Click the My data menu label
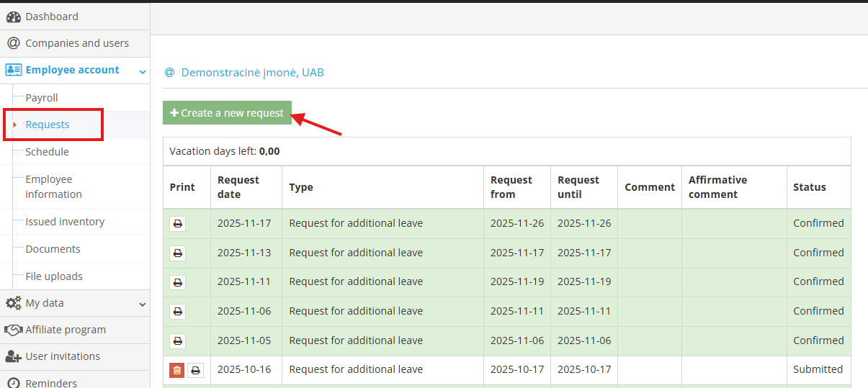The height and width of the screenshot is (388, 868). tap(45, 303)
